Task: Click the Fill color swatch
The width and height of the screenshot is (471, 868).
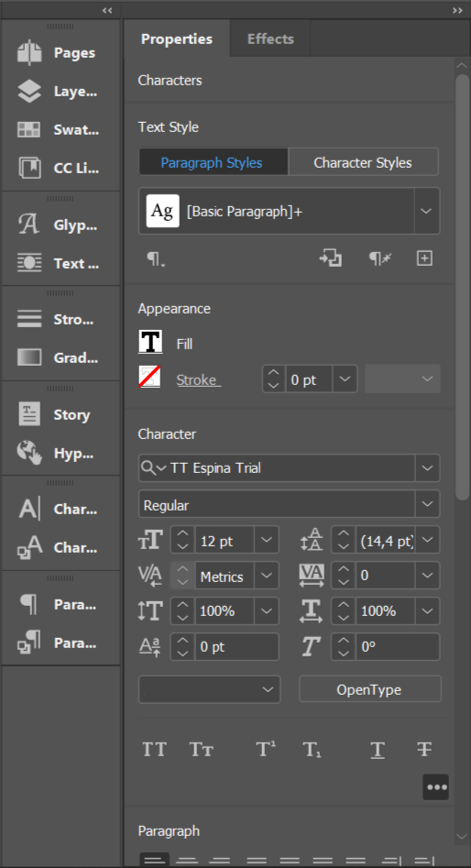Action: tap(150, 342)
